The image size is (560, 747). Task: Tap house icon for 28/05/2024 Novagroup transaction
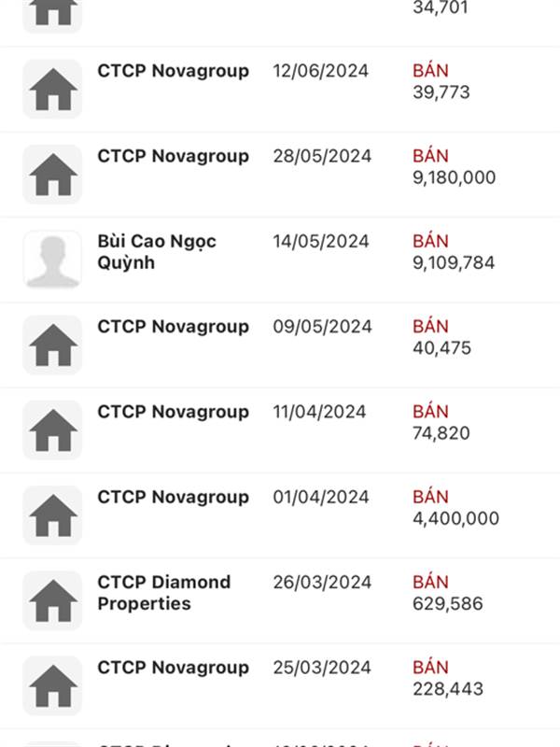click(52, 175)
